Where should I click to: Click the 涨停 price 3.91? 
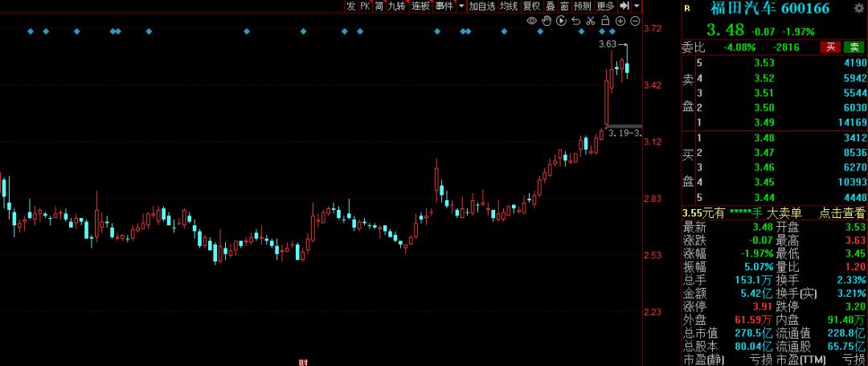click(x=763, y=306)
